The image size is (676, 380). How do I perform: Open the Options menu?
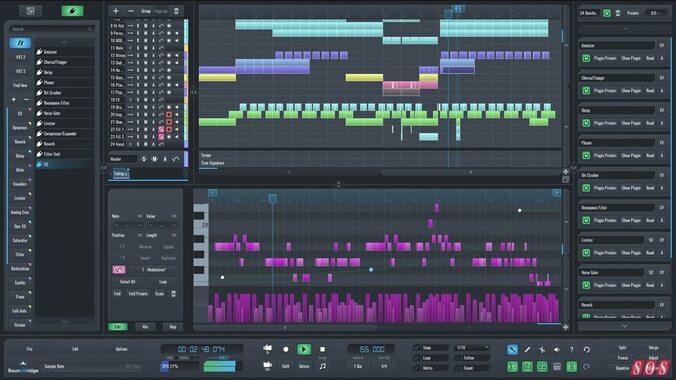[x=121, y=349]
